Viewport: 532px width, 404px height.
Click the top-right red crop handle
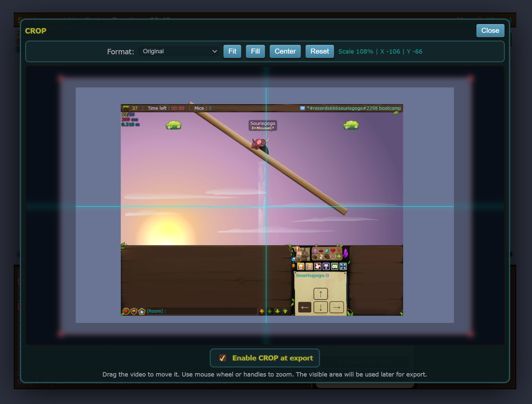tap(470, 79)
